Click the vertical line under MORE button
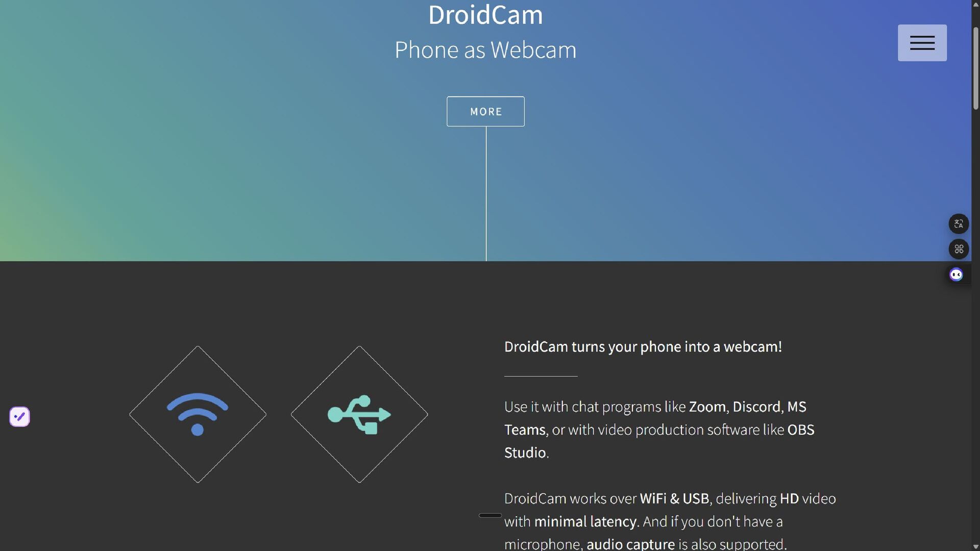The image size is (980, 551). pyautogui.click(x=486, y=194)
